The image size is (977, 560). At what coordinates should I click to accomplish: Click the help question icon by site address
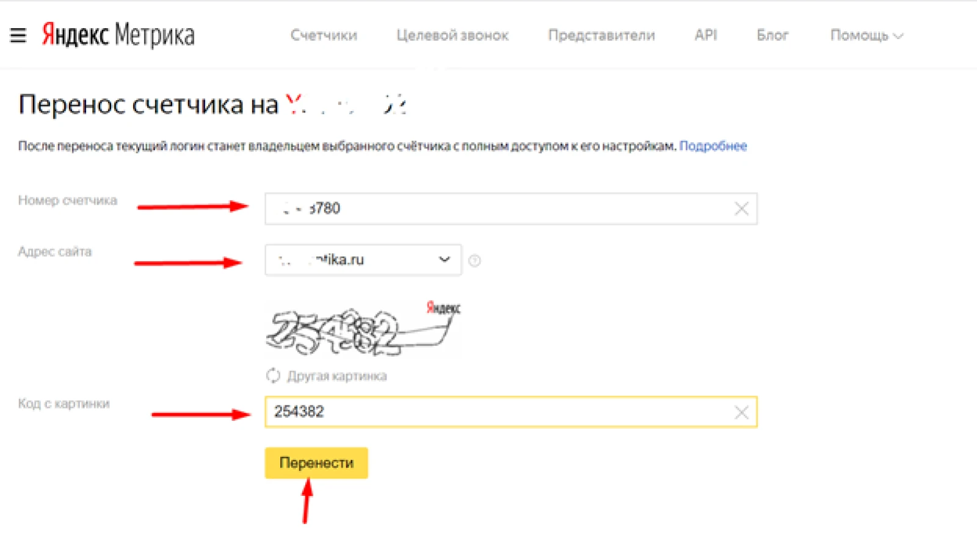tap(474, 261)
